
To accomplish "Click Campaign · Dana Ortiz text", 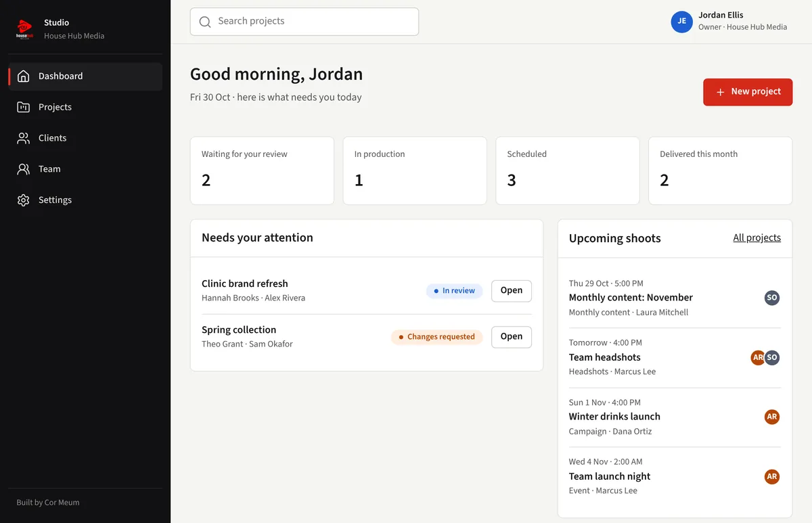I will (610, 431).
